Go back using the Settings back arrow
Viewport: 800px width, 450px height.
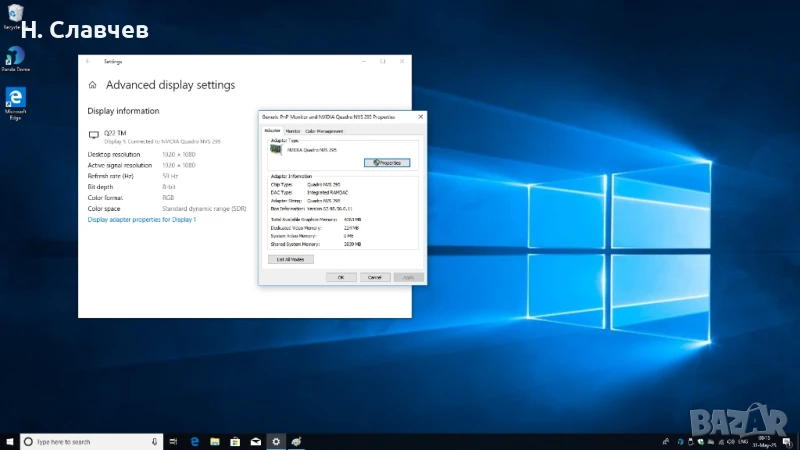88,62
